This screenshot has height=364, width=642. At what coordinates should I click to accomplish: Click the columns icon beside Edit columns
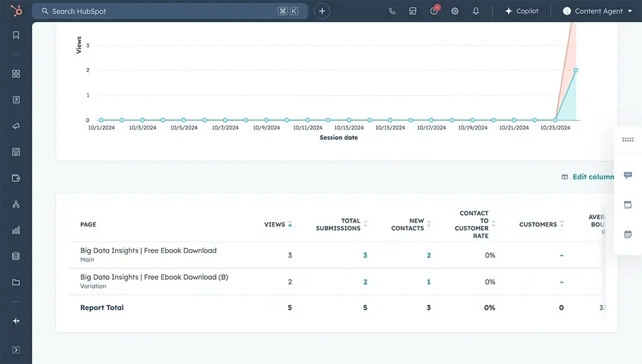tap(564, 177)
